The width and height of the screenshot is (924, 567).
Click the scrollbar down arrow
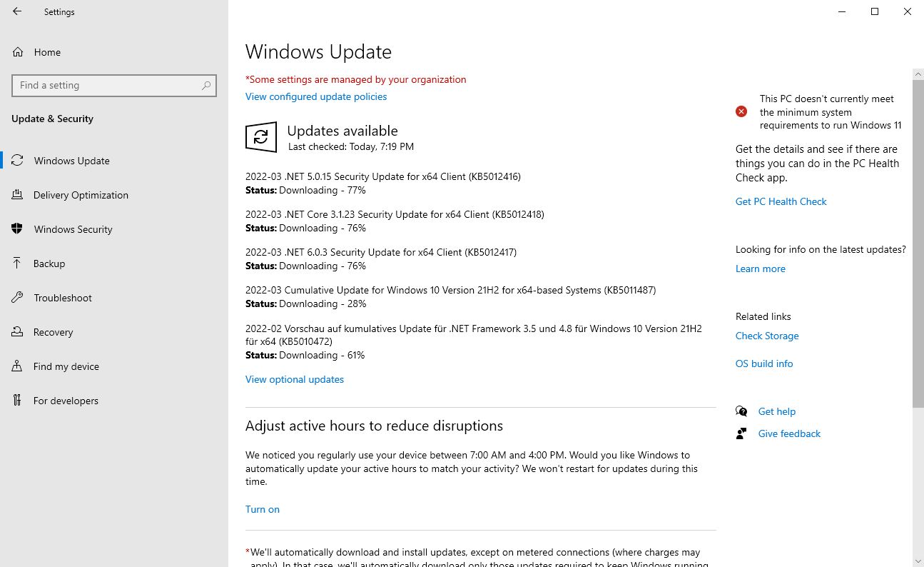(918, 561)
